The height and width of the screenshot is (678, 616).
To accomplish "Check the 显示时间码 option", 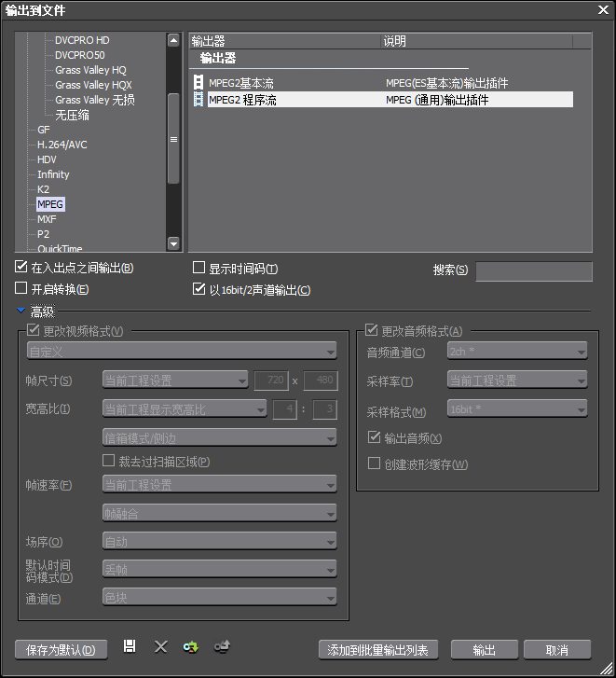I will [x=198, y=268].
